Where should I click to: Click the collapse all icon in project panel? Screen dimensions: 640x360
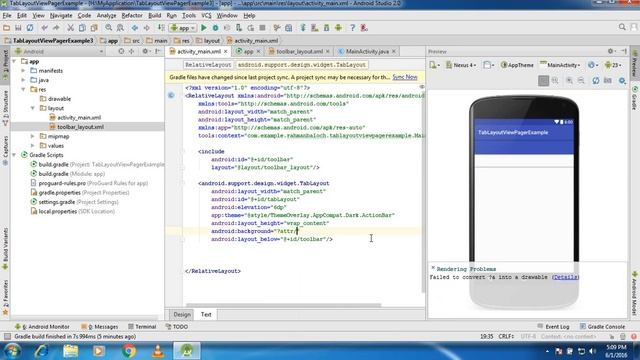pyautogui.click(x=131, y=51)
